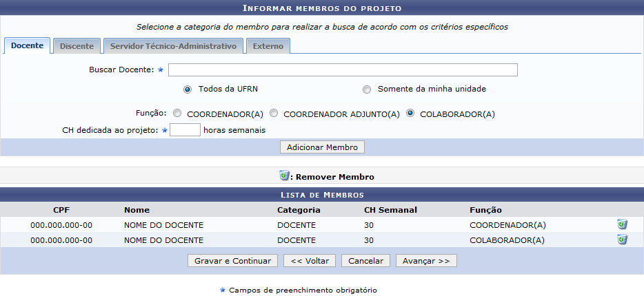Click the Buscar Docente label
Screen dimensions: 644x296
pos(121,70)
